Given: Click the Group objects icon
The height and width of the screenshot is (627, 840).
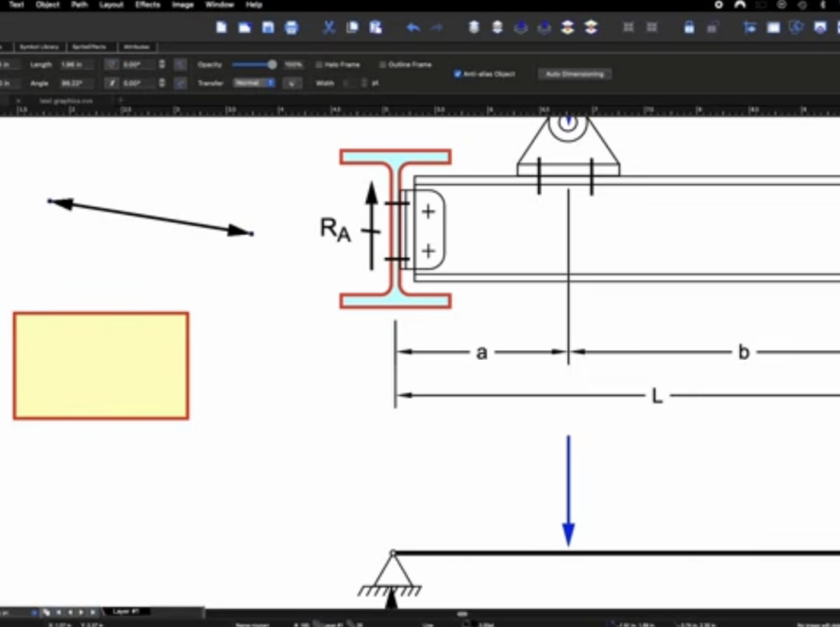Looking at the screenshot, I should 629,27.
